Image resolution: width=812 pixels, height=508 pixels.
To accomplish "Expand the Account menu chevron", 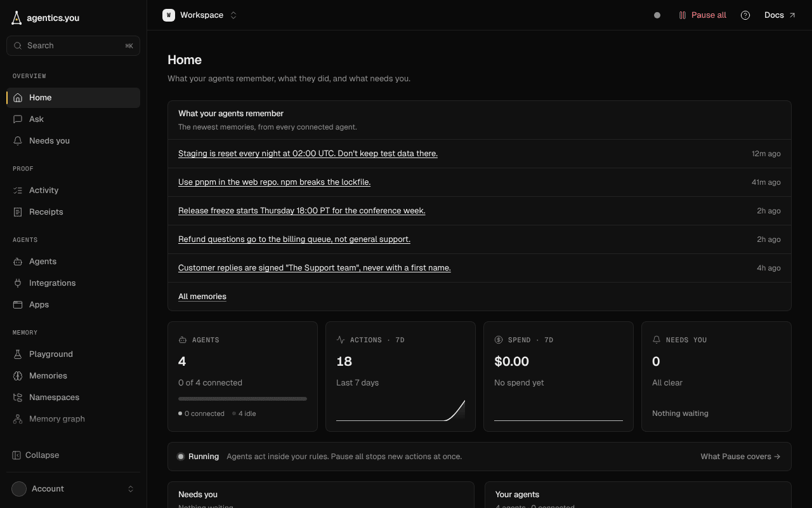I will 131,489.
